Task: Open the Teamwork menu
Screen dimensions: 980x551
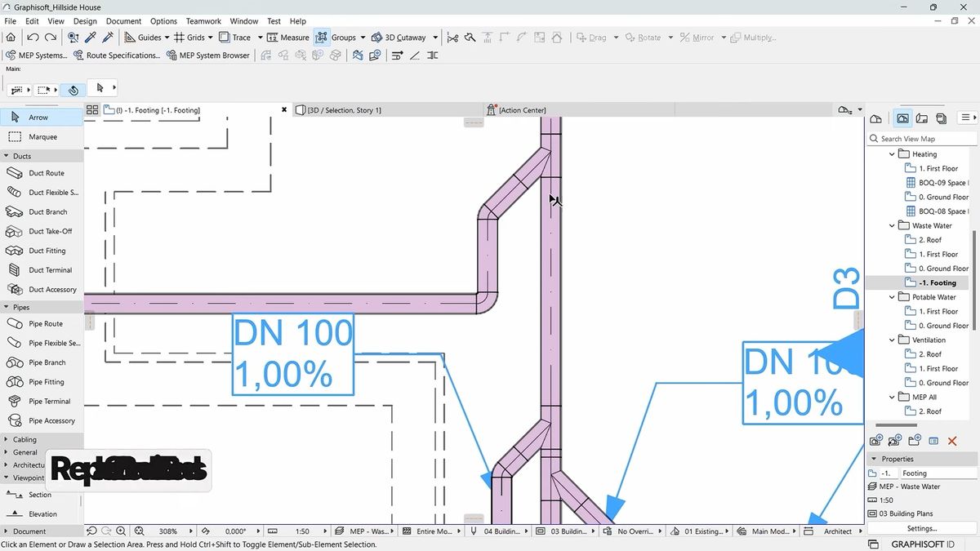Action: [x=203, y=21]
